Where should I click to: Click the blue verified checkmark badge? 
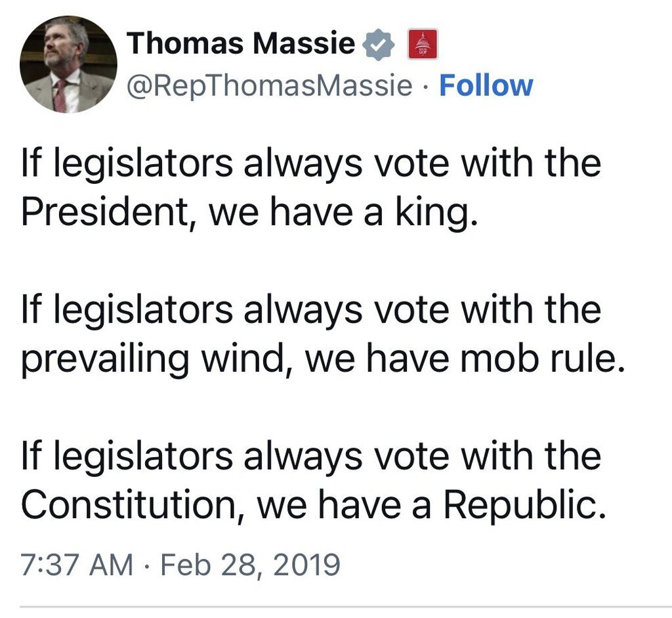pyautogui.click(x=378, y=45)
